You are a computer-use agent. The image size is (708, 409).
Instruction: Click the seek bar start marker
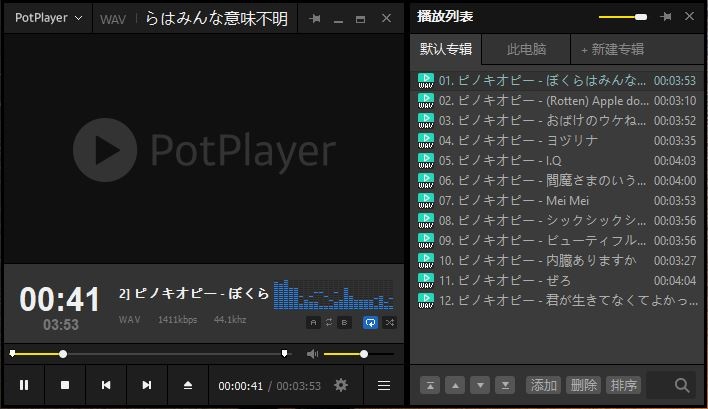pyautogui.click(x=12, y=353)
